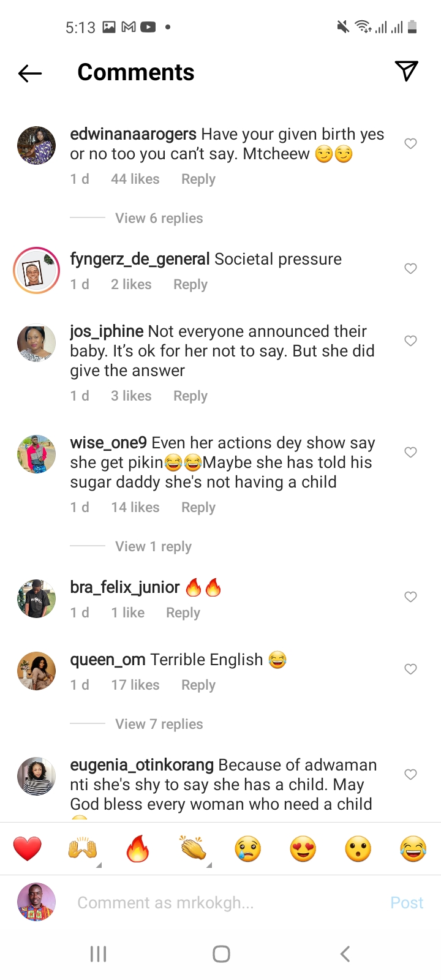Reply to jos_iphine's comment

pyautogui.click(x=190, y=396)
